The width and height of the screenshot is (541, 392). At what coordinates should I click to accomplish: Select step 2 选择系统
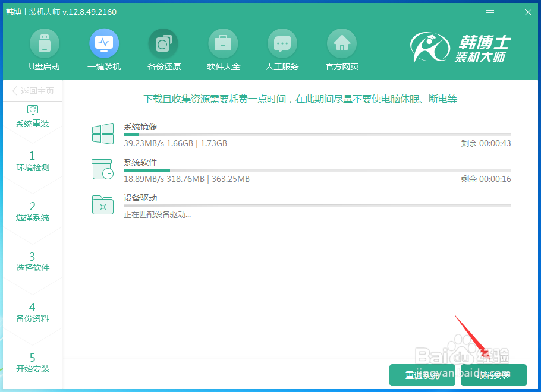tap(33, 211)
